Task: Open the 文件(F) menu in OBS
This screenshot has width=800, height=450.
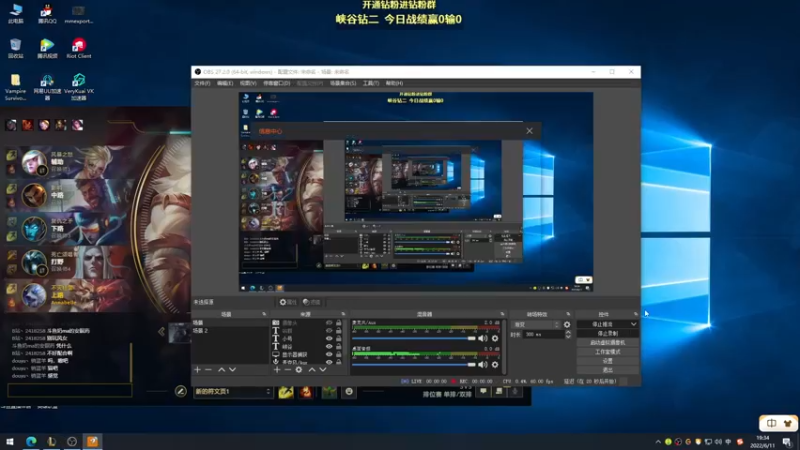Action: click(202, 83)
